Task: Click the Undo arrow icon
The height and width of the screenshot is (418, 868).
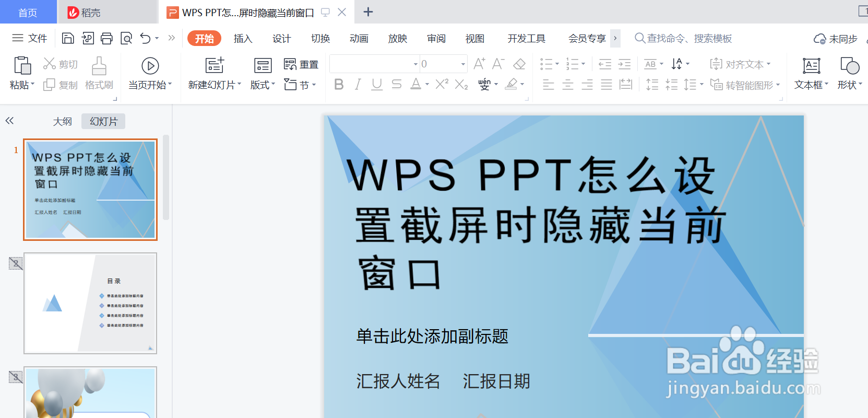Action: pyautogui.click(x=145, y=38)
